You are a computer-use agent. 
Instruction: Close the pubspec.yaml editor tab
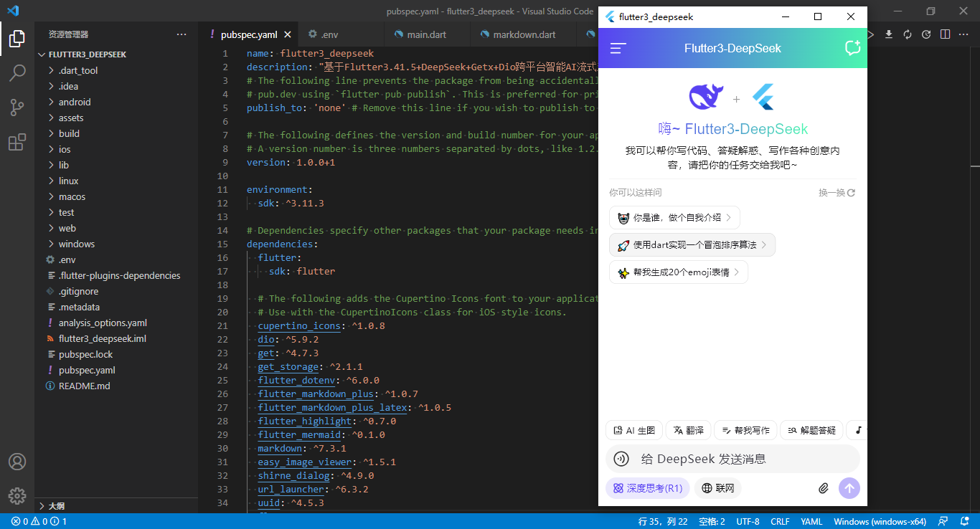288,34
